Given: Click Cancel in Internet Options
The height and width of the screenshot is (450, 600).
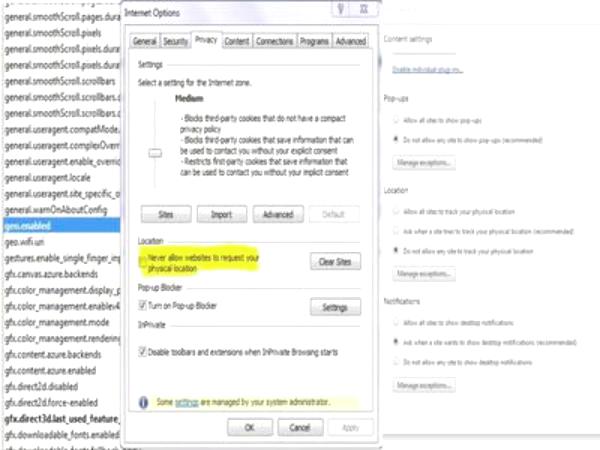Looking at the screenshot, I should 300,427.
